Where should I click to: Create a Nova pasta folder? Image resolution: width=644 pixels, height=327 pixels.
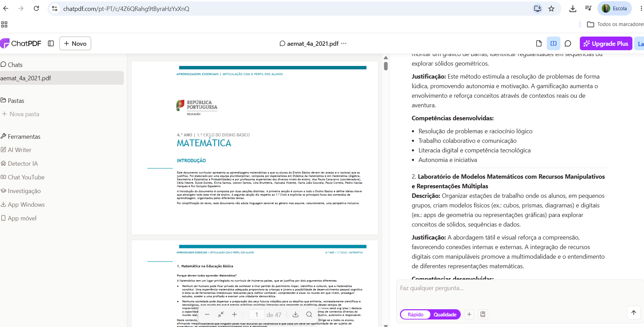[20, 114]
